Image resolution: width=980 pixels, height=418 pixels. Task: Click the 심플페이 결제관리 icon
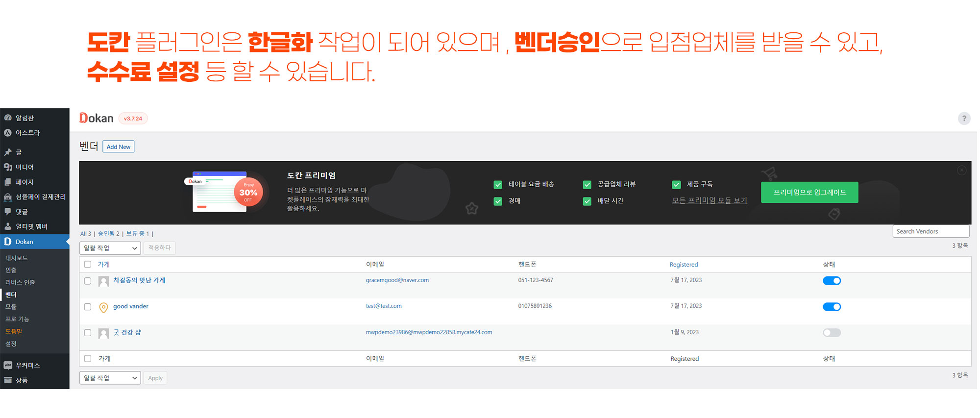point(8,197)
